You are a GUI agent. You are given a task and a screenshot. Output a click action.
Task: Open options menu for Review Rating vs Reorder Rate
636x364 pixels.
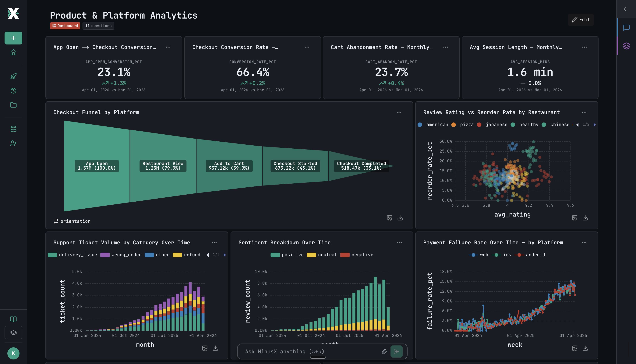pos(584,112)
